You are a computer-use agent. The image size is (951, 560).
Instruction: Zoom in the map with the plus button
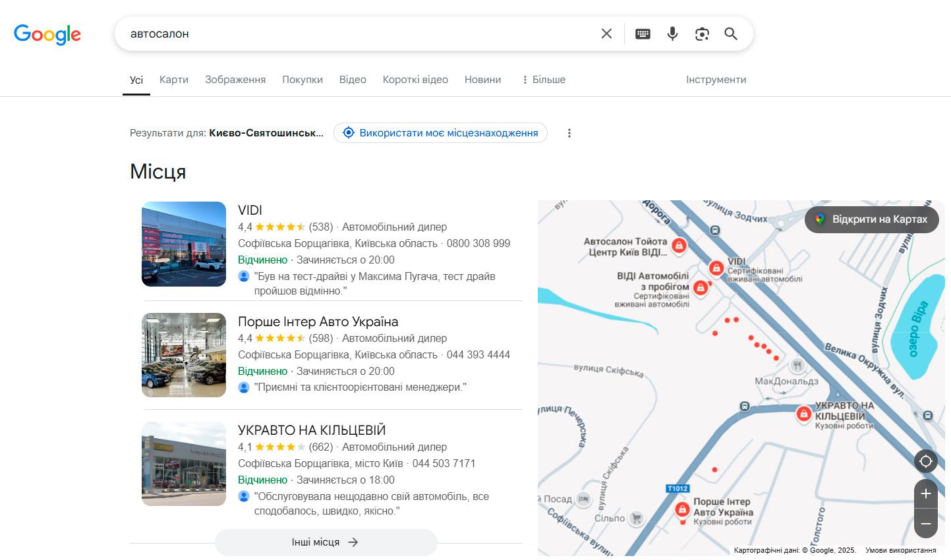coord(926,493)
